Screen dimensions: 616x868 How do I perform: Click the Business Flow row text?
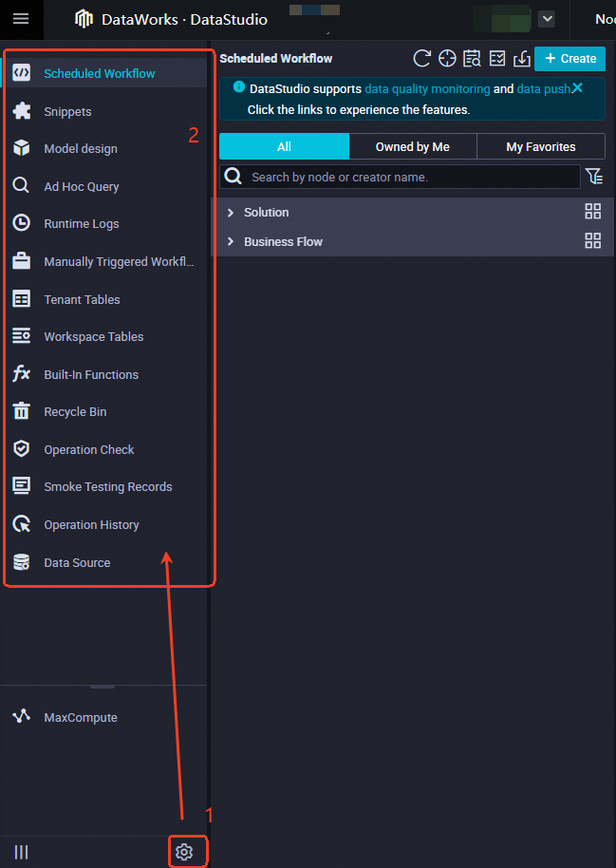tap(283, 241)
